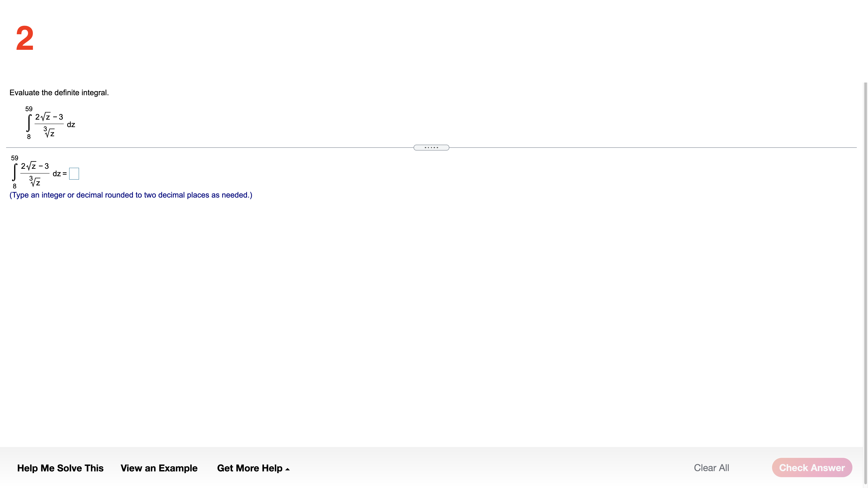Expand the Get More Help menu

(x=250, y=468)
